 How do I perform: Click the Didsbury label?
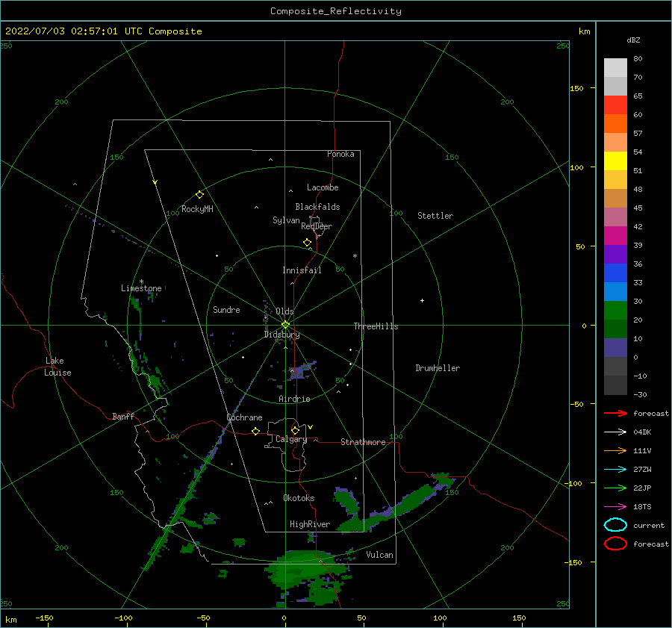(x=281, y=335)
